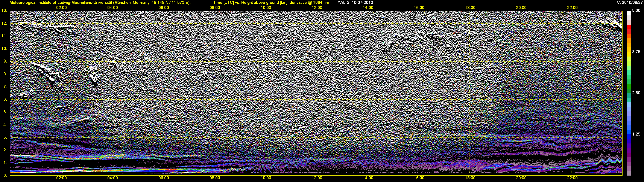Click the 06:00 label on the top time axis
This screenshot has height=182, width=644.
(164, 8)
